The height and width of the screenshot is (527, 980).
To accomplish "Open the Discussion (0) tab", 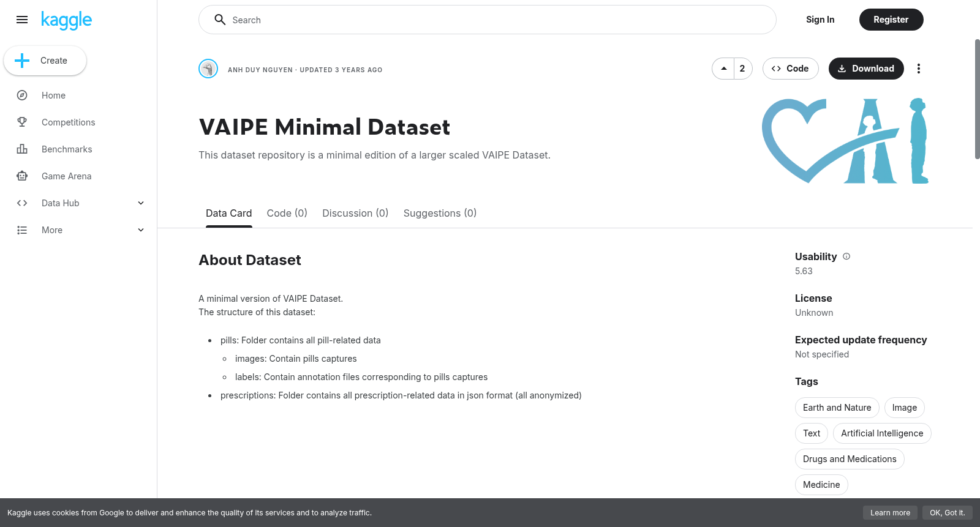I will [355, 213].
